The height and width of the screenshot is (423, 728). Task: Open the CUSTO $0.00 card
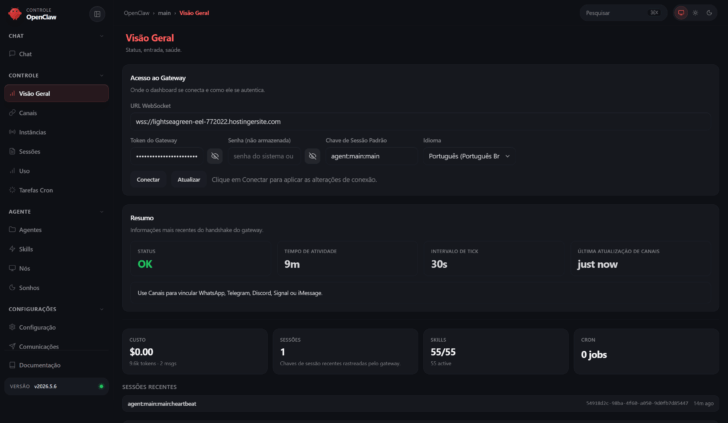[x=195, y=351]
